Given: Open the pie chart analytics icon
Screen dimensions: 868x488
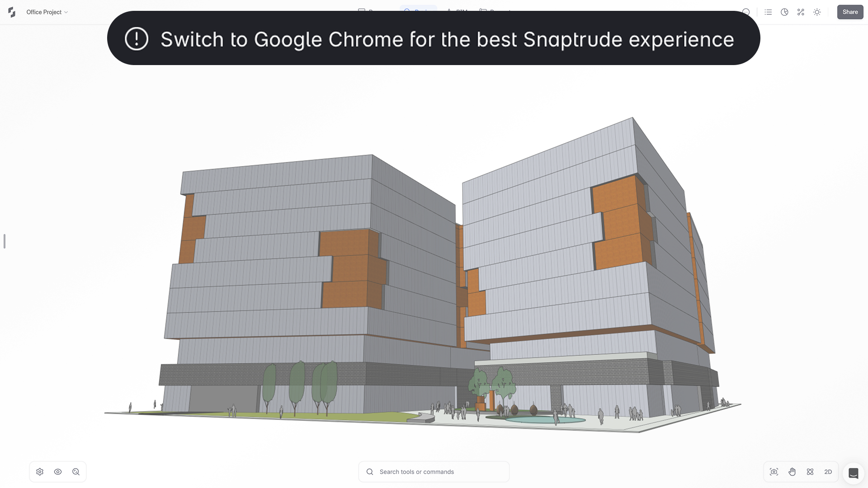Looking at the screenshot, I should (x=784, y=12).
